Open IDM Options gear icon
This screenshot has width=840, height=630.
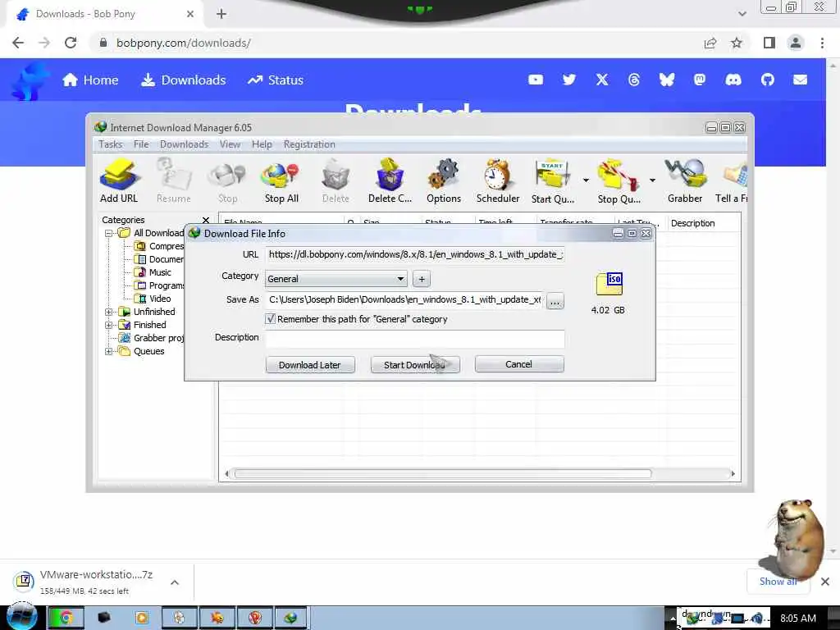tap(444, 180)
